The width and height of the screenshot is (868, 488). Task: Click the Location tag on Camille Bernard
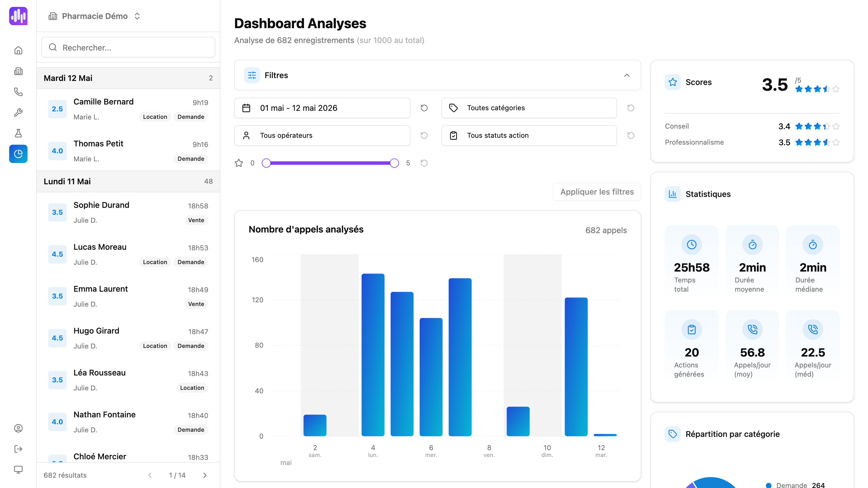coord(155,117)
